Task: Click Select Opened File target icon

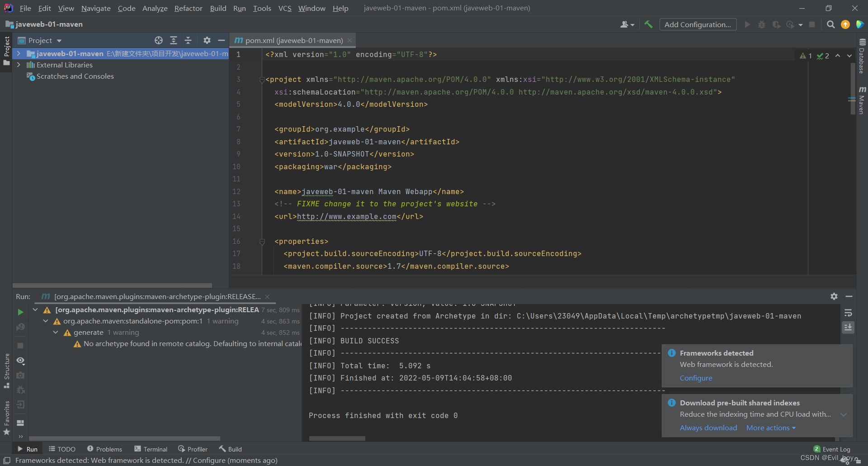Action: [159, 40]
